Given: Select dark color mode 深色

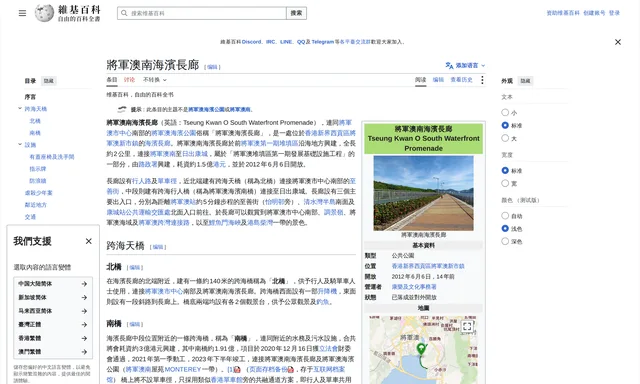Looking at the screenshot, I should point(505,241).
